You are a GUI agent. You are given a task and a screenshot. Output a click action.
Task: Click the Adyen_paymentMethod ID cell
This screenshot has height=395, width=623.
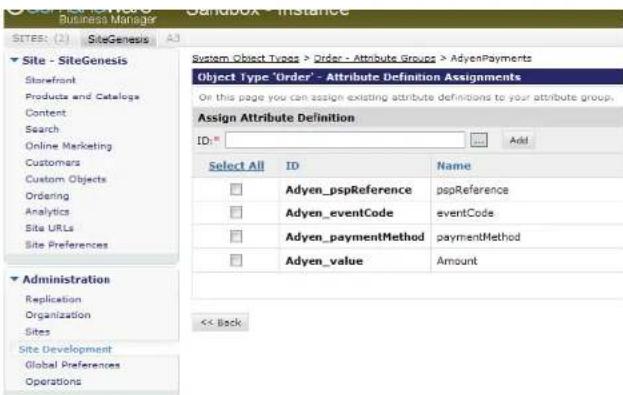(355, 237)
